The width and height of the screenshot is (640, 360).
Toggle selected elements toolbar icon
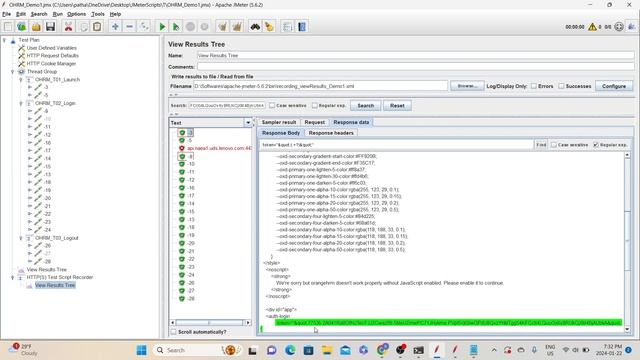click(144, 27)
